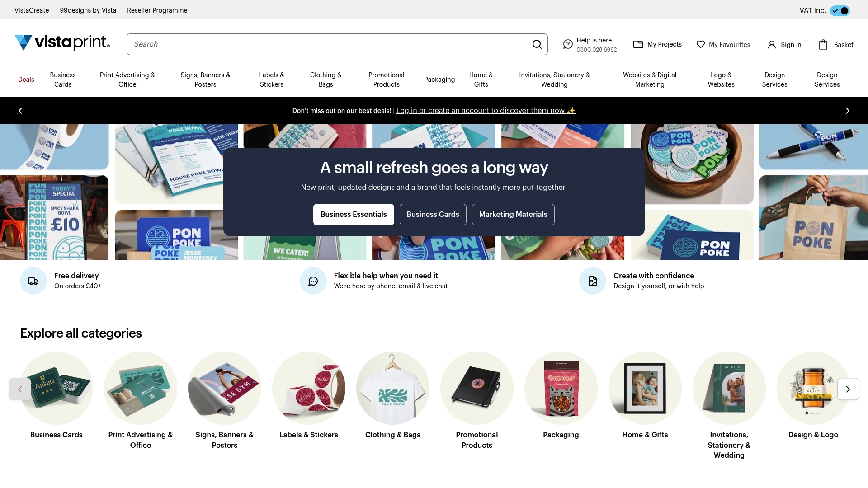Image resolution: width=868 pixels, height=488 pixels.
Task: Open Promotional Products navigation menu
Action: coord(387,80)
